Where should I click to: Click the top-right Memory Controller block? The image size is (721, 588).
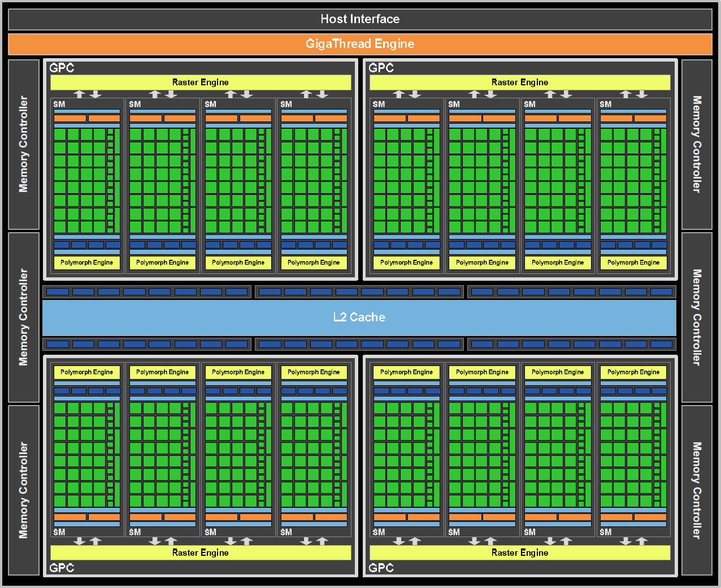697,145
